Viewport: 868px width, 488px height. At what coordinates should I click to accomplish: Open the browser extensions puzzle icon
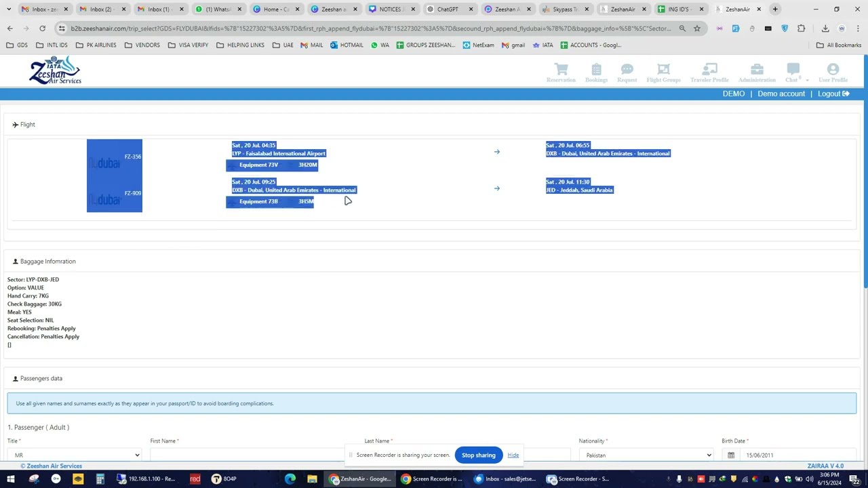(x=802, y=28)
